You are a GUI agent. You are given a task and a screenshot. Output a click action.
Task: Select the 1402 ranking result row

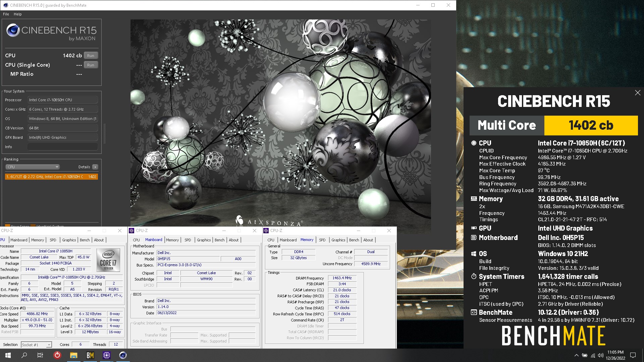click(51, 177)
